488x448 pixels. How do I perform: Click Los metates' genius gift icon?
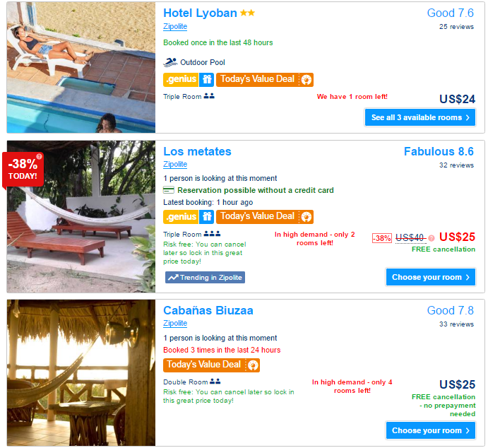tap(207, 217)
